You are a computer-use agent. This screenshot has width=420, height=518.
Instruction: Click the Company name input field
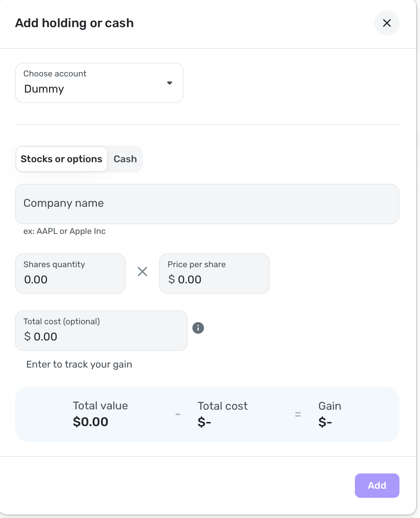(x=207, y=204)
